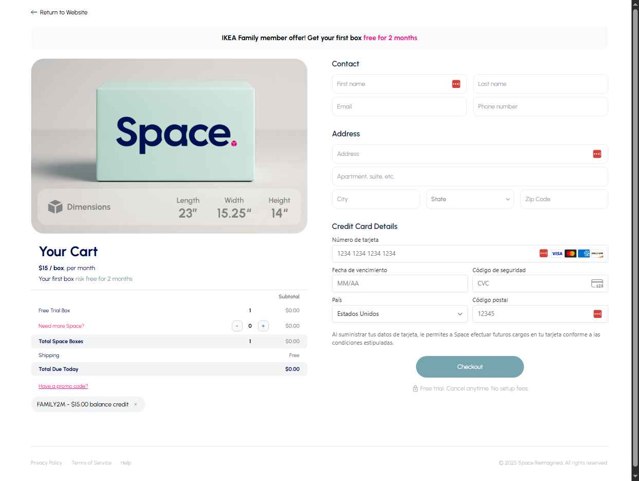Click the Return to Website link
Viewport: 639px width, 481px height.
click(59, 12)
